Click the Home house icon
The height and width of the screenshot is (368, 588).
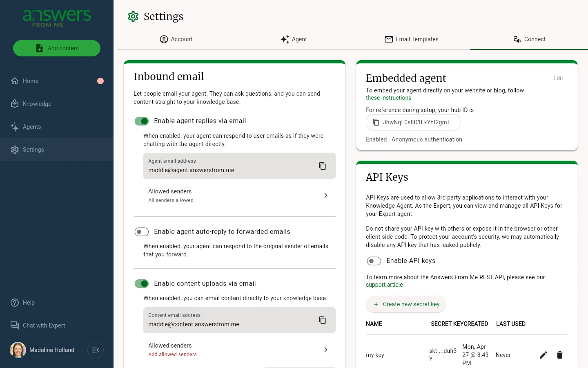click(15, 81)
